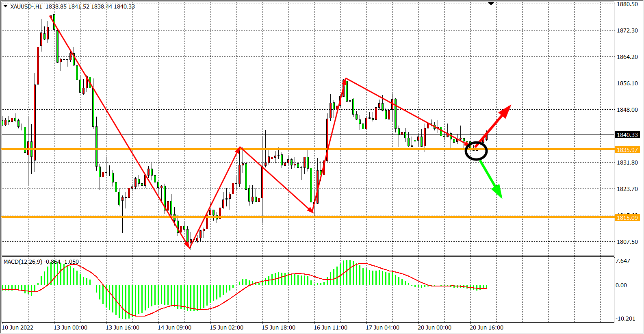The height and width of the screenshot is (334, 644).
Task: Click the 1807.50 price scale value
Action: coord(627,242)
